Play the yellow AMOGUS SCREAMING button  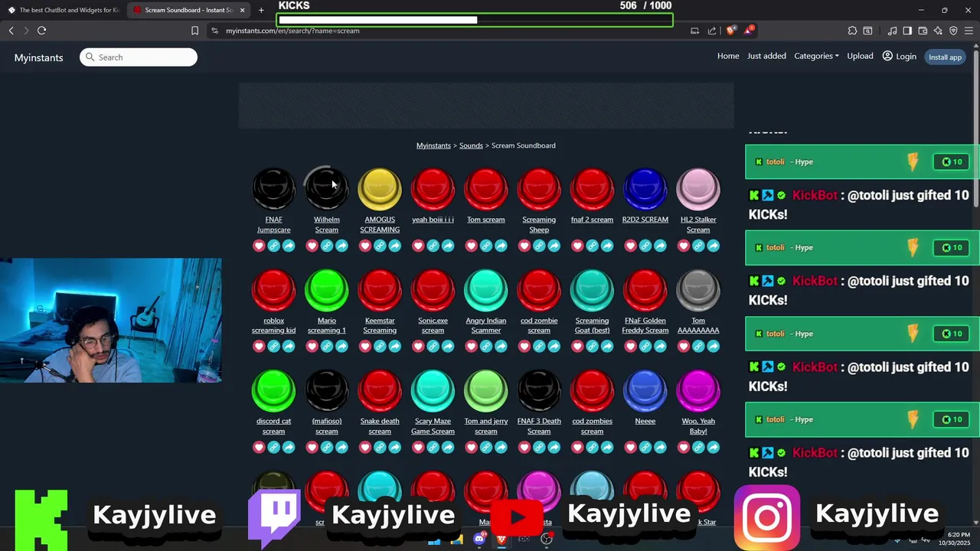380,189
